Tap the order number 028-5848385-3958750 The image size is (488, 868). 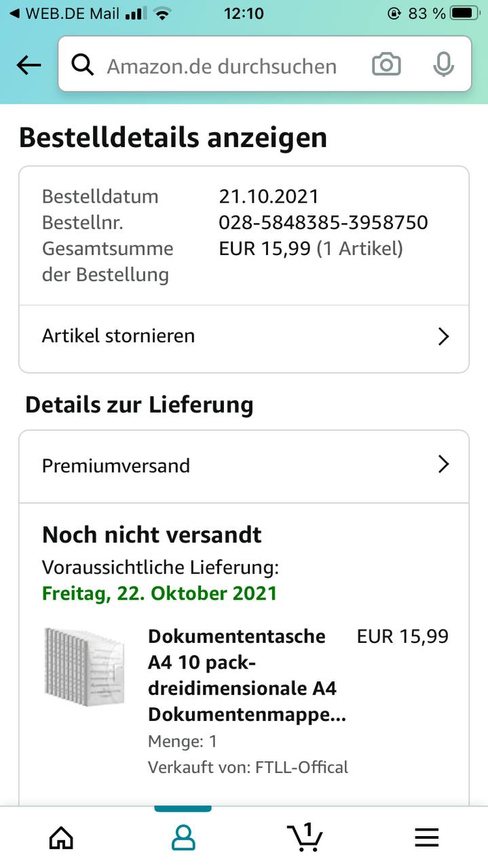(x=323, y=222)
